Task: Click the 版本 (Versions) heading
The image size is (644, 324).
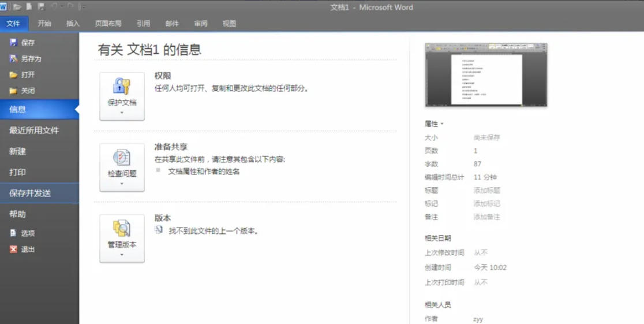Action: pos(163,218)
